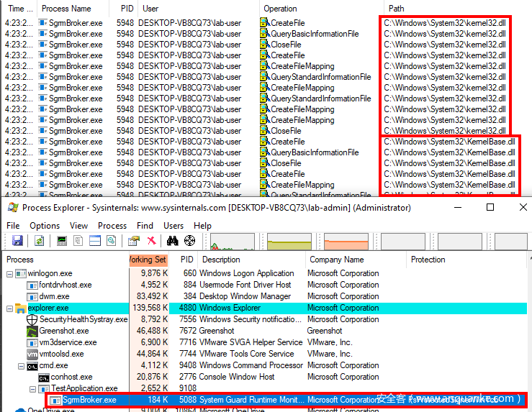The height and width of the screenshot is (412, 532).
Task: Click the Refresh Now toolbar icon
Action: (x=40, y=241)
